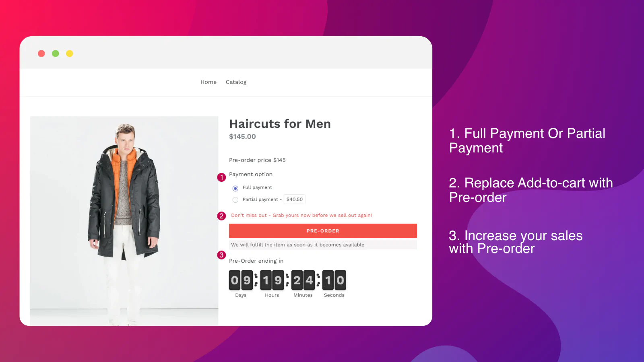Image resolution: width=644 pixels, height=362 pixels.
Task: Click the green window dot
Action: (x=56, y=53)
